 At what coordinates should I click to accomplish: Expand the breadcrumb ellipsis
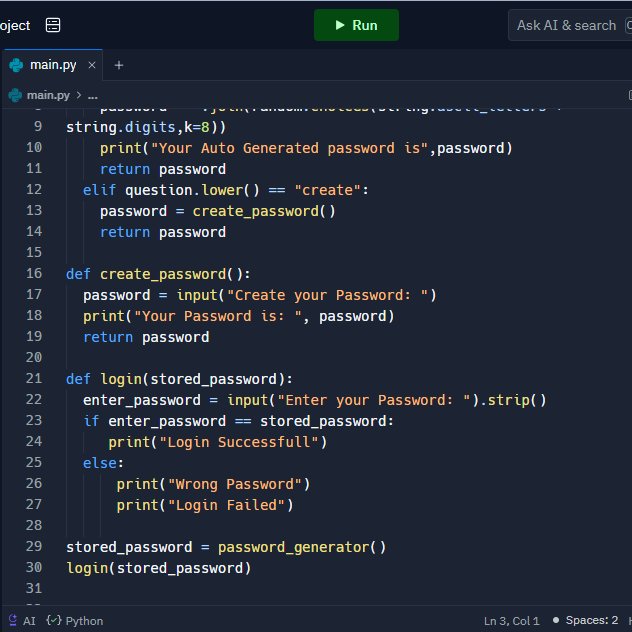click(x=93, y=96)
